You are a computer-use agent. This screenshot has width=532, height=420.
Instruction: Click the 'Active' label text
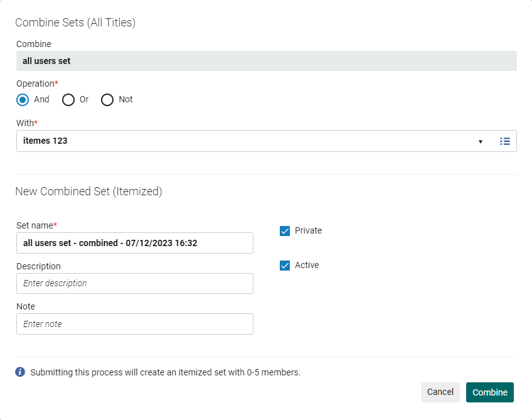tap(307, 266)
